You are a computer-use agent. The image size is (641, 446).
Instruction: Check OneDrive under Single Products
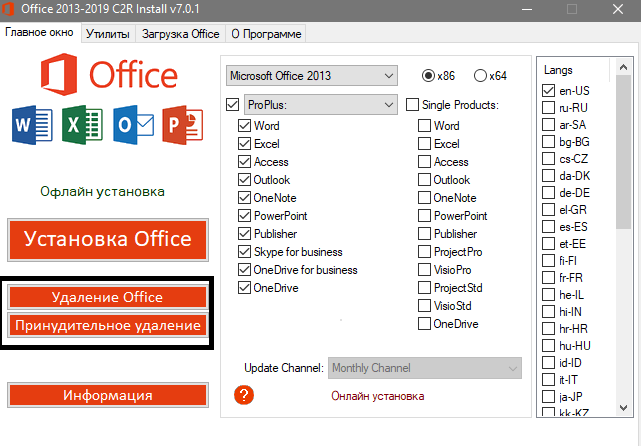click(424, 323)
